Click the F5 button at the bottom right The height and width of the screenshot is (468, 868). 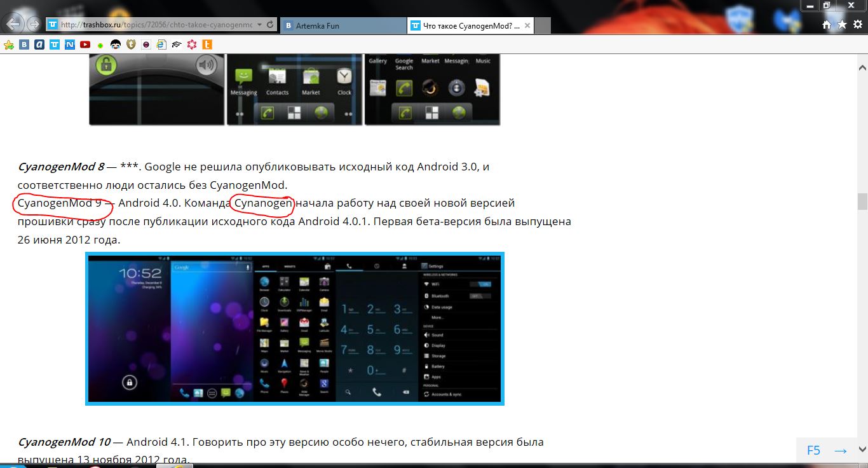[813, 450]
